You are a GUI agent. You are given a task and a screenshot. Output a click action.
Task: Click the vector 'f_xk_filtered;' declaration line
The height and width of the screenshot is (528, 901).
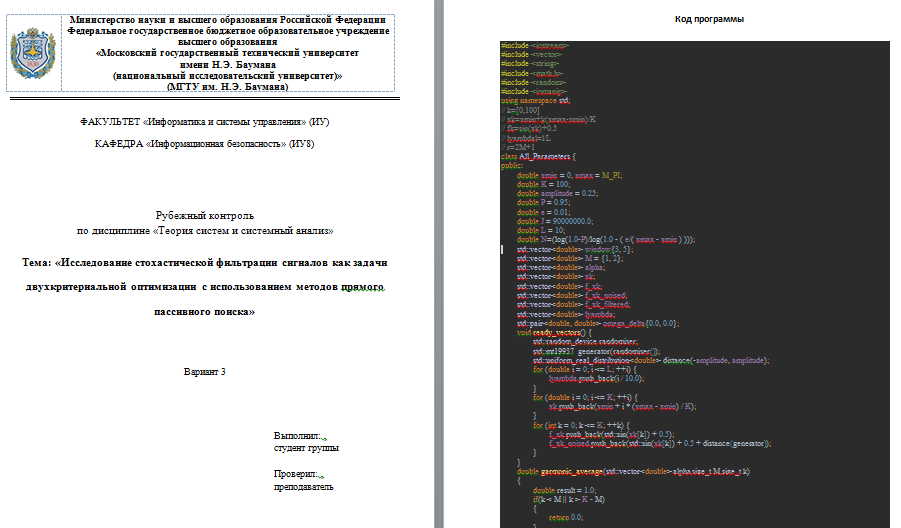(x=573, y=305)
